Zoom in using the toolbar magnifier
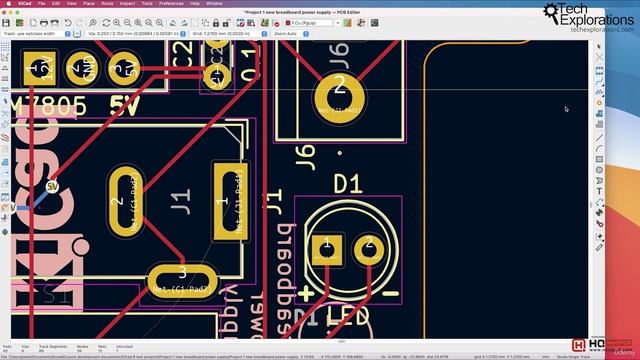Image resolution: width=640 pixels, height=360 pixels. click(117, 23)
